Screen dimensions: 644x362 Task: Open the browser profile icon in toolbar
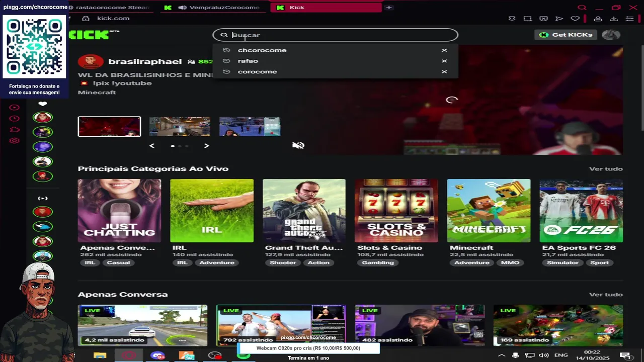point(598,19)
